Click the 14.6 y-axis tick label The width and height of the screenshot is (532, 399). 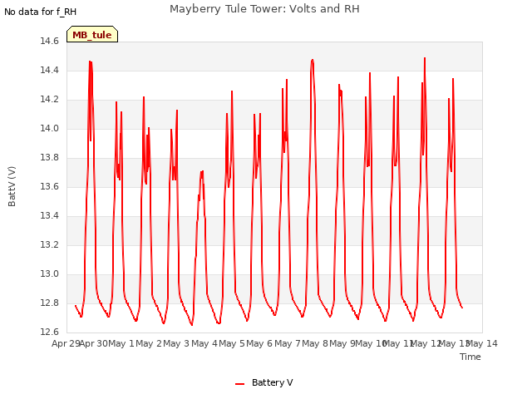[49, 41]
